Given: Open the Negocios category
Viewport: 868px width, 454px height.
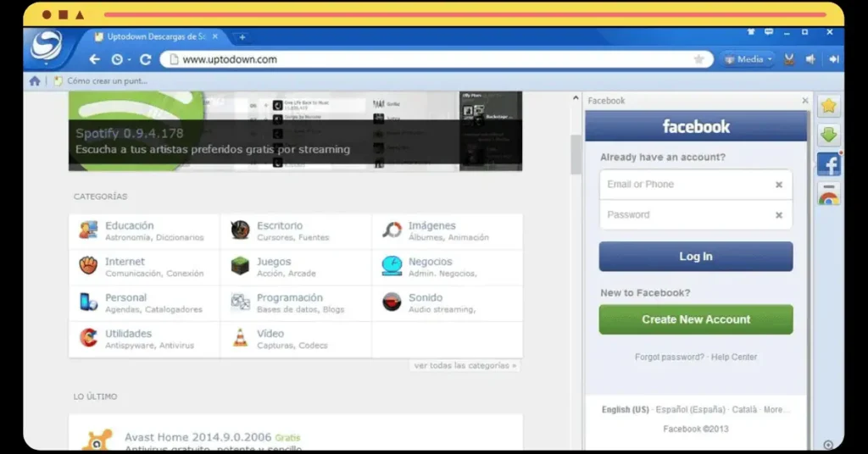Looking at the screenshot, I should (448, 267).
